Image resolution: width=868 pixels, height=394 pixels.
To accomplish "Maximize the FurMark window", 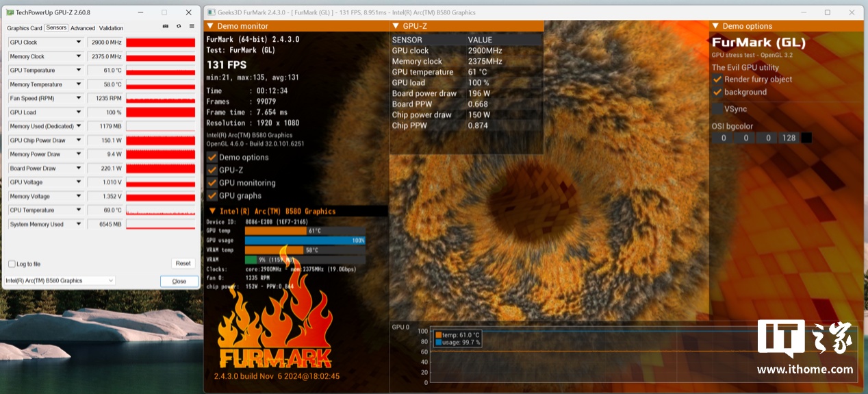I will pyautogui.click(x=827, y=12).
